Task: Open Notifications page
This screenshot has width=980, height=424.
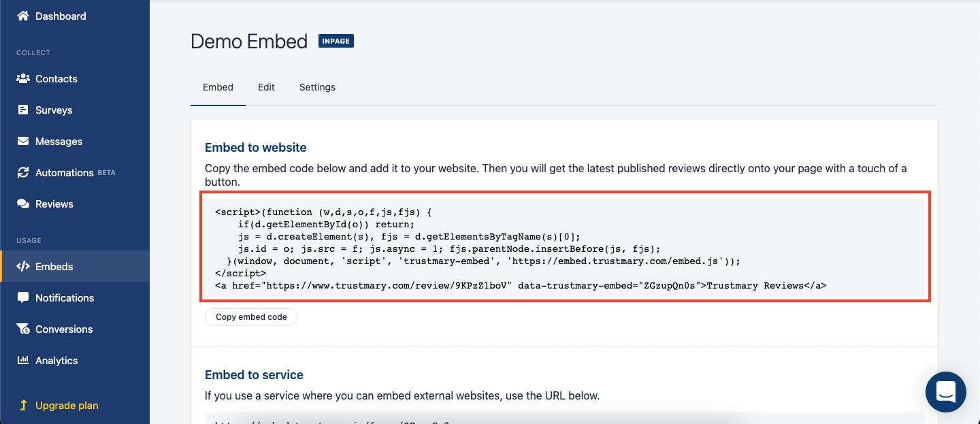Action: tap(75, 297)
